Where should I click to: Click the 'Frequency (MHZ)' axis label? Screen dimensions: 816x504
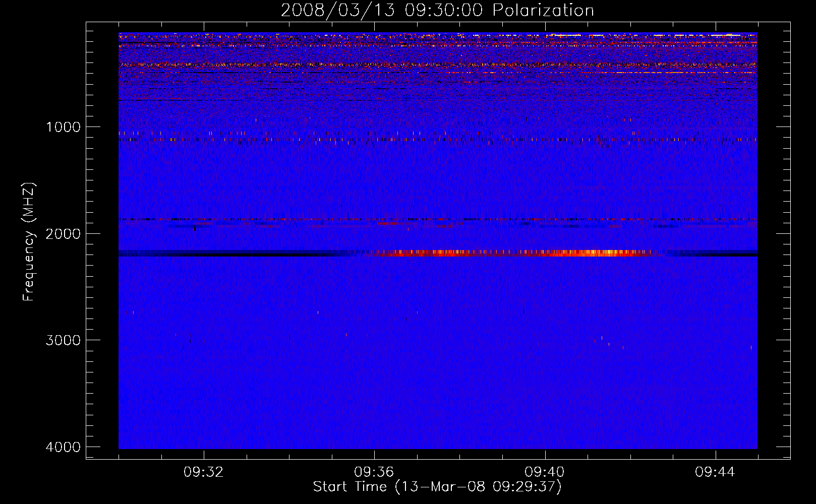(x=29, y=242)
